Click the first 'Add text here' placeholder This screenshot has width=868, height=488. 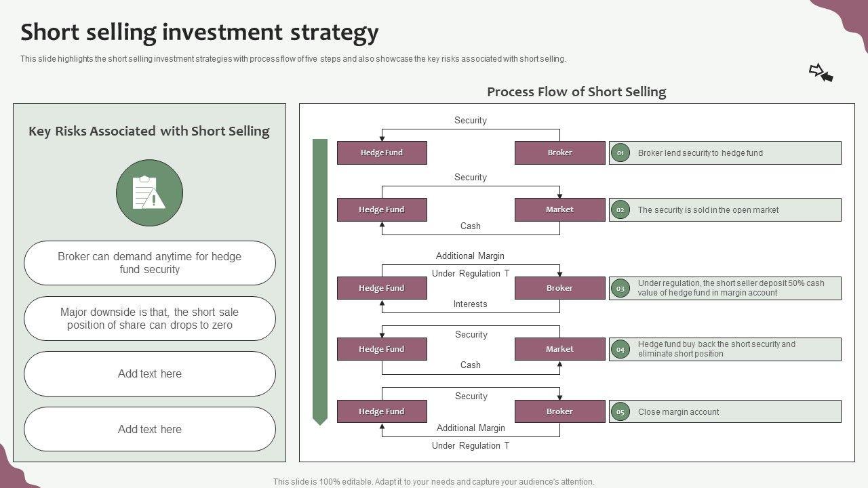pos(150,373)
